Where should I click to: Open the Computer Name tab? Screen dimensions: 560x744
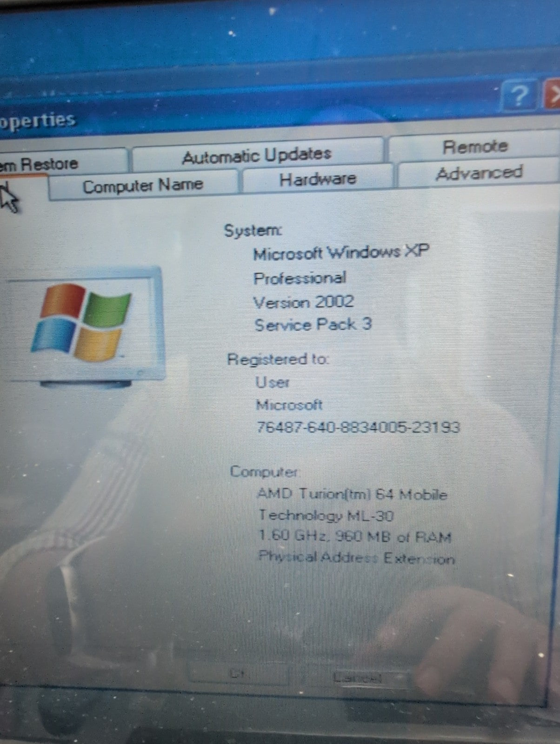click(143, 186)
